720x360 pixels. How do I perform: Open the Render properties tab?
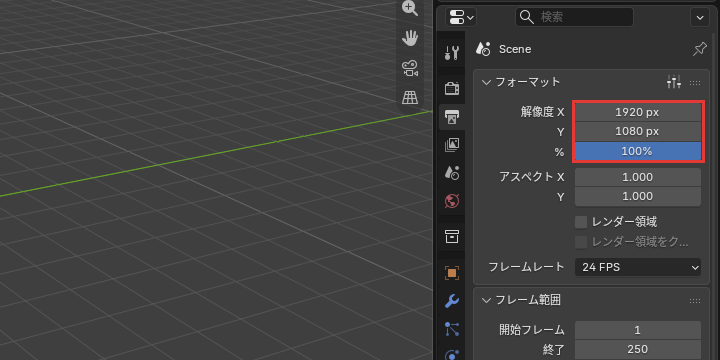click(452, 88)
